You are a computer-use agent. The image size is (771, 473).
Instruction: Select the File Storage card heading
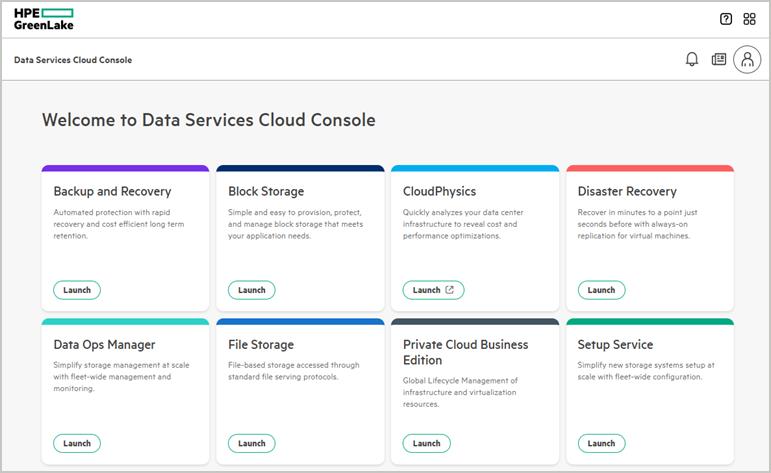(261, 345)
